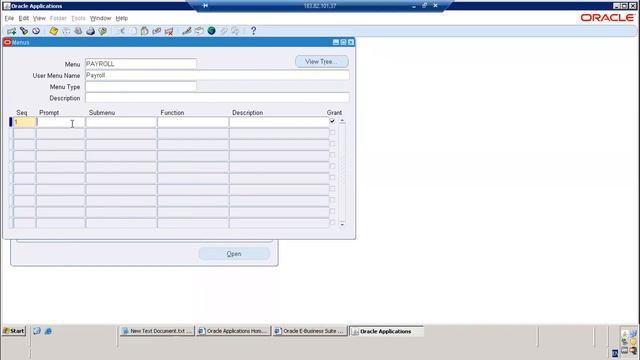The width and height of the screenshot is (640, 360).
Task: Click the grid scrollbar up arrow
Action: [x=342, y=121]
